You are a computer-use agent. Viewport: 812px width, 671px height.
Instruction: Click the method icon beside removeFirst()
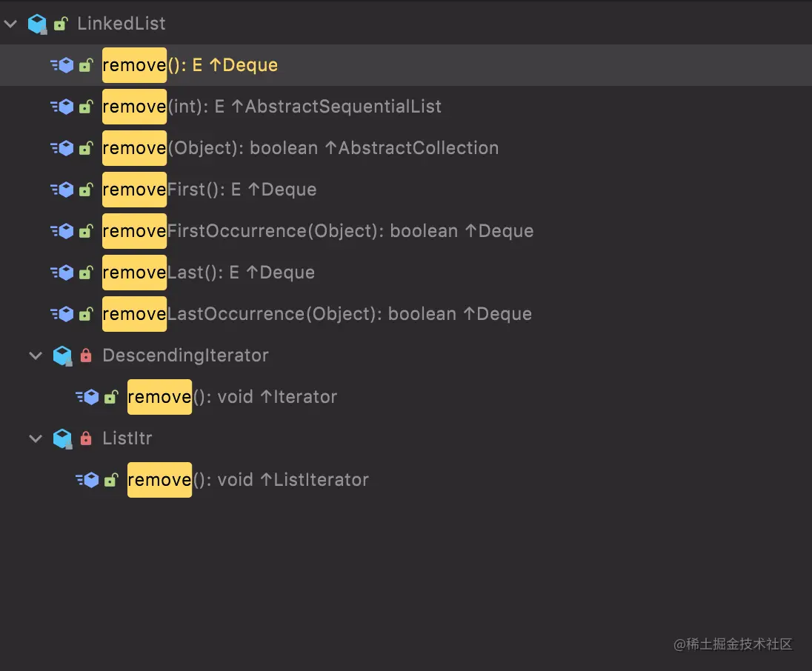pos(62,190)
